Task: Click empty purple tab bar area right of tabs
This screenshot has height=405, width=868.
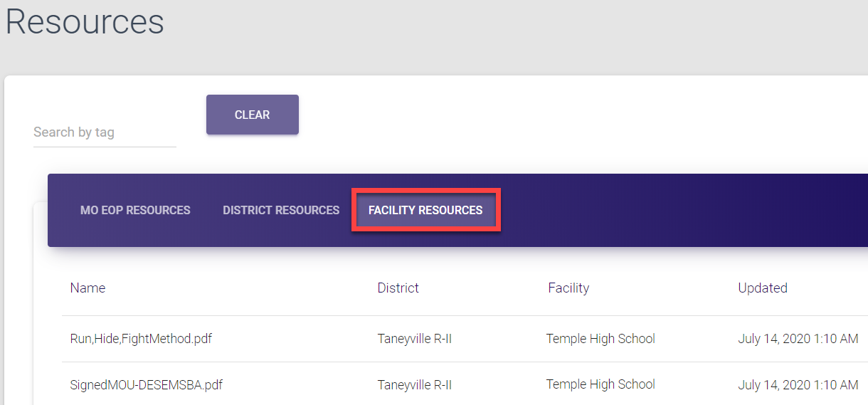Action: (x=676, y=210)
